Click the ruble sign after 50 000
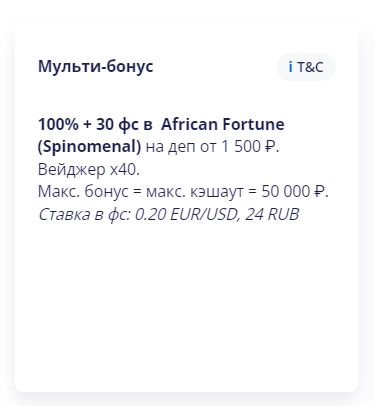Viewport: 374px width, 406px height. click(x=320, y=192)
